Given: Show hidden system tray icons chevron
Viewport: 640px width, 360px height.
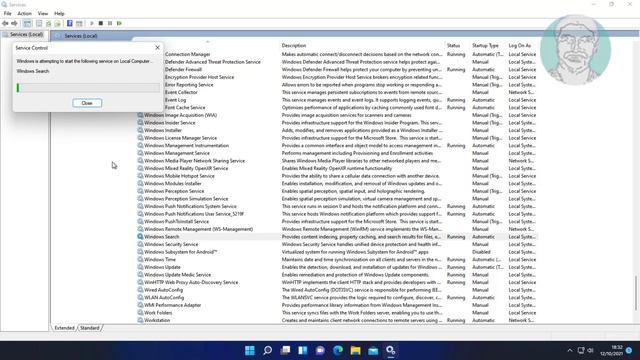Looking at the screenshot, I should coord(570,350).
